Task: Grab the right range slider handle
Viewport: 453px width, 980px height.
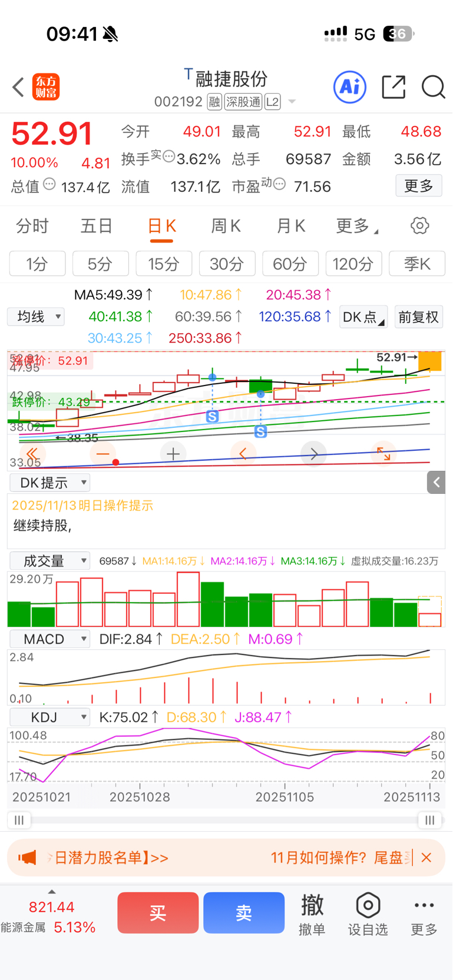Action: [x=430, y=820]
